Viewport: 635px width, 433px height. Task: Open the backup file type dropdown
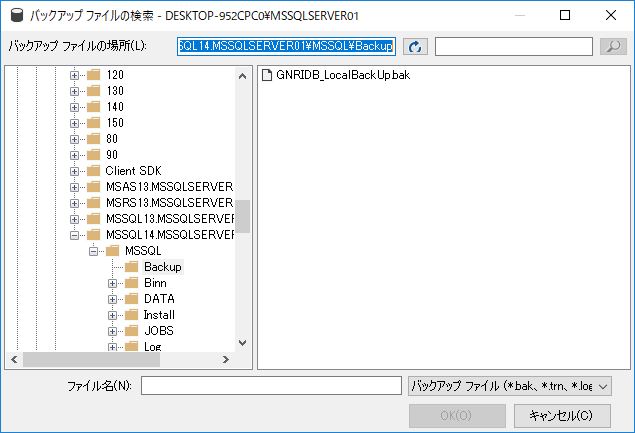(510, 386)
